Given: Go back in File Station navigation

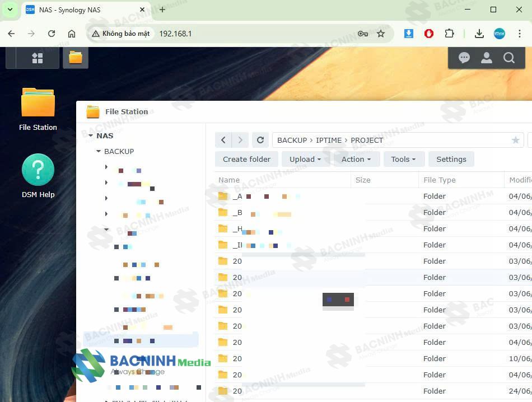Looking at the screenshot, I should [223, 140].
